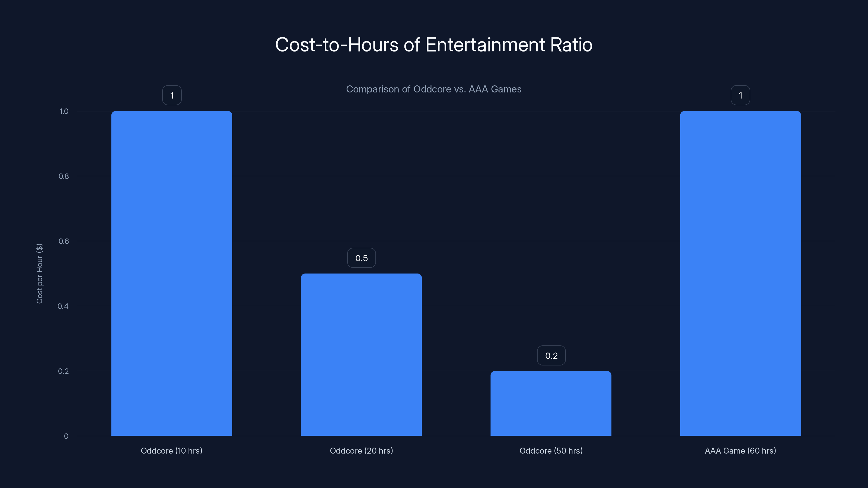Screen dimensions: 868x488
Task: Click the chart title text
Action: coord(434,44)
